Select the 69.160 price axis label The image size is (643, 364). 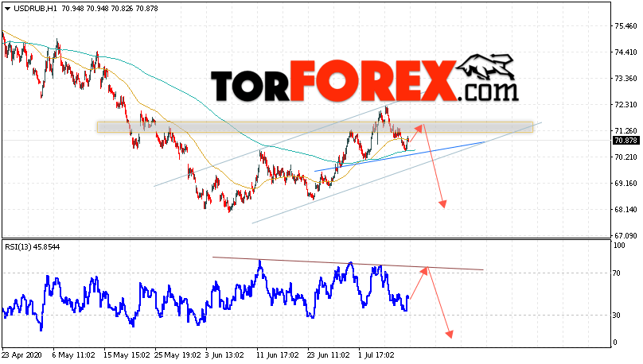coord(625,184)
